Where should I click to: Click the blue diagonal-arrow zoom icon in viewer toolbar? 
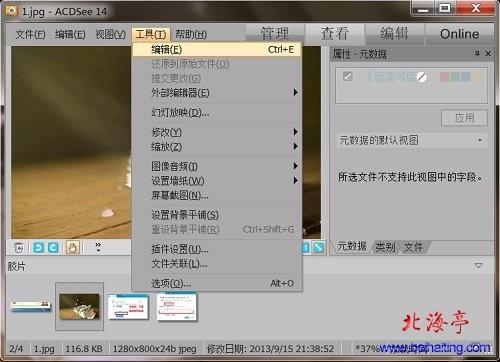click(x=319, y=247)
